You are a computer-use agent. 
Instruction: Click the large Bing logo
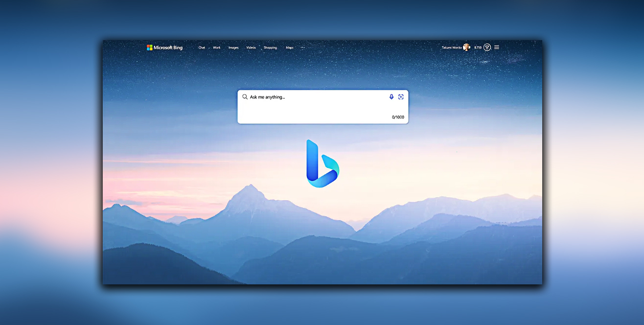coord(322,163)
